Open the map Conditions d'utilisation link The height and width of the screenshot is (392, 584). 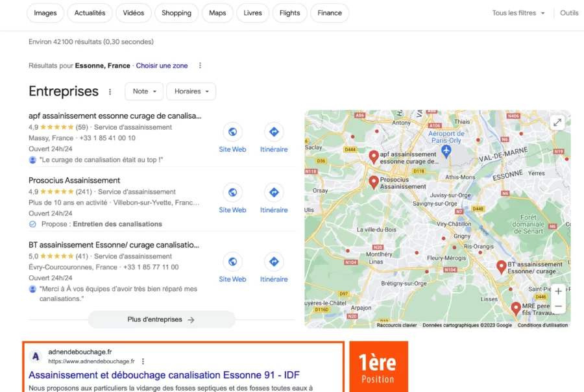tap(542, 325)
